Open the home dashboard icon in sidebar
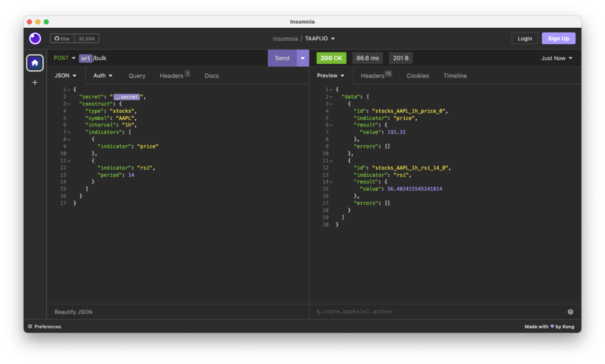 click(x=35, y=63)
